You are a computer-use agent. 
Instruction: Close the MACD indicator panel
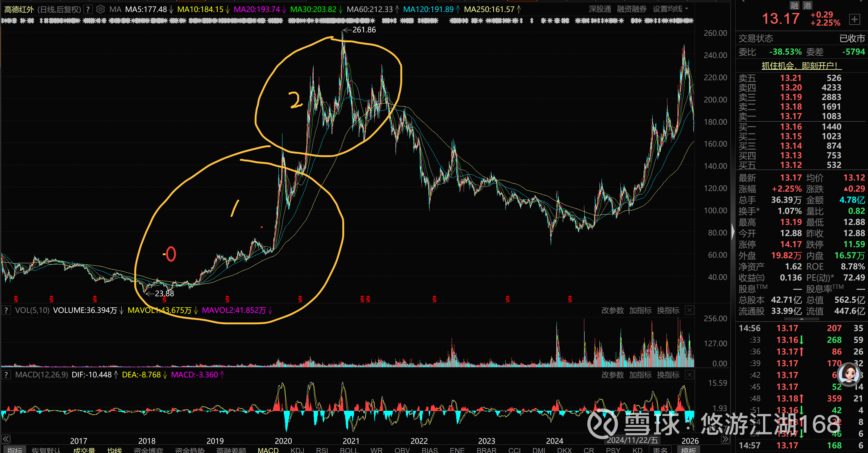click(689, 375)
